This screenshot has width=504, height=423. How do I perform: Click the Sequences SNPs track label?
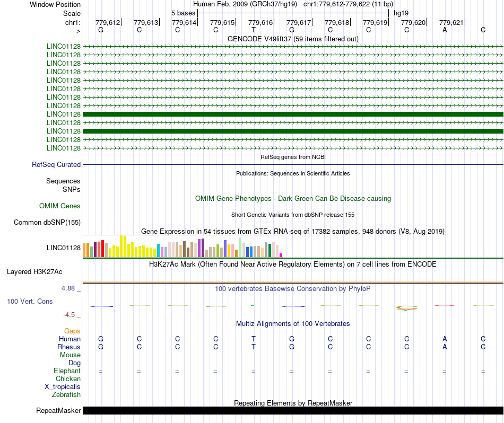(63, 186)
